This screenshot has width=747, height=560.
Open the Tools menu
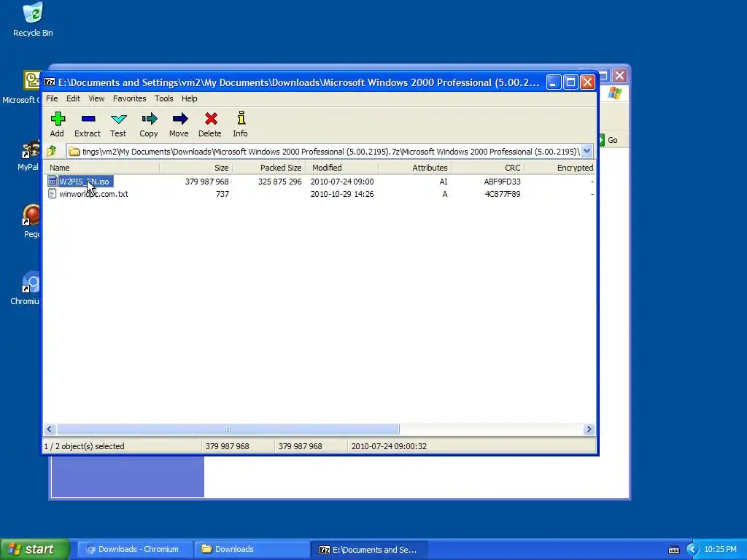(x=164, y=98)
